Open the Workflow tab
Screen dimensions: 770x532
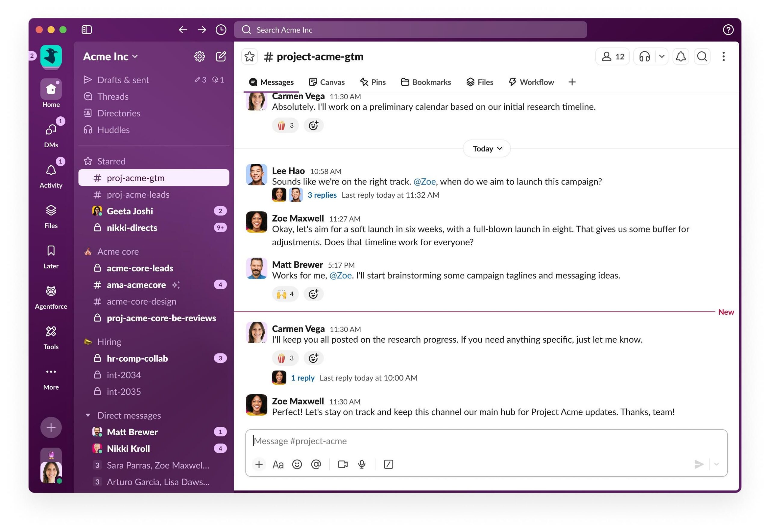[531, 82]
